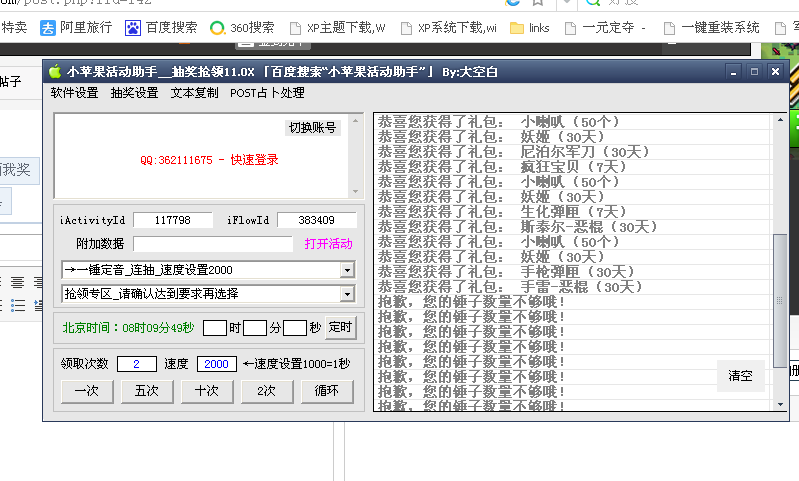
Task: Open the 抽奖设置 menu
Action: 135,93
